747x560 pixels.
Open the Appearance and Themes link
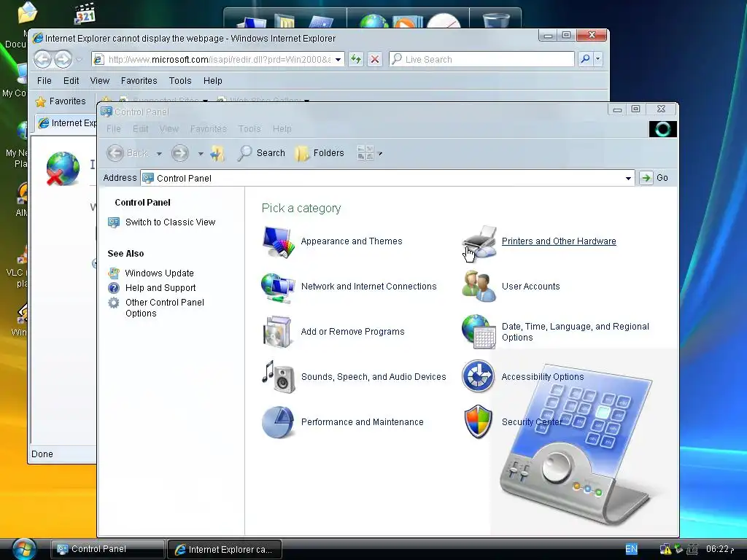point(352,241)
